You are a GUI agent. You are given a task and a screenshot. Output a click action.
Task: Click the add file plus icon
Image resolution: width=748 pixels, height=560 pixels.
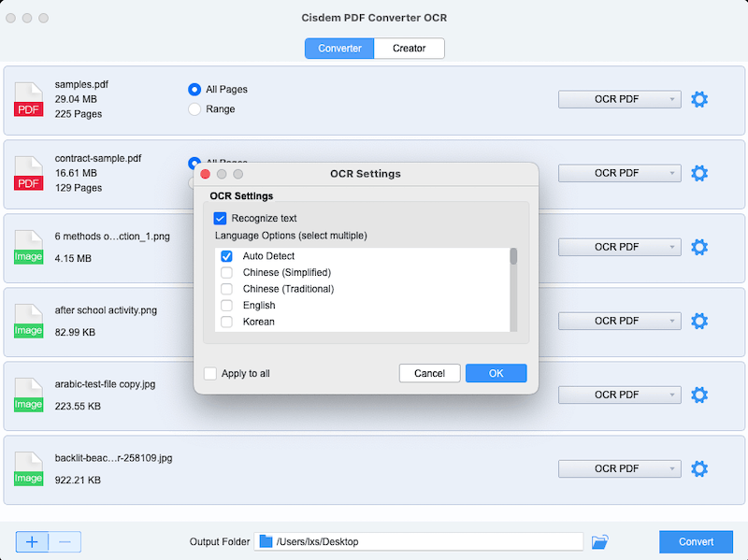[x=32, y=542]
